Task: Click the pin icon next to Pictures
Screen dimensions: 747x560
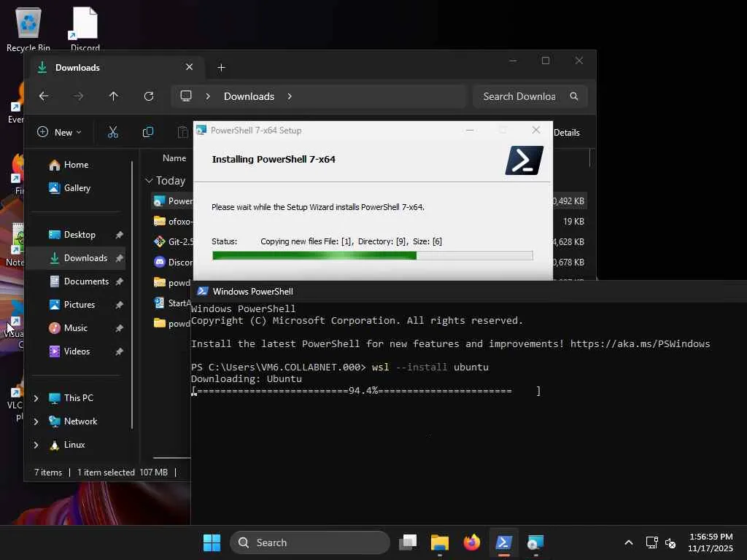Action: tap(119, 305)
